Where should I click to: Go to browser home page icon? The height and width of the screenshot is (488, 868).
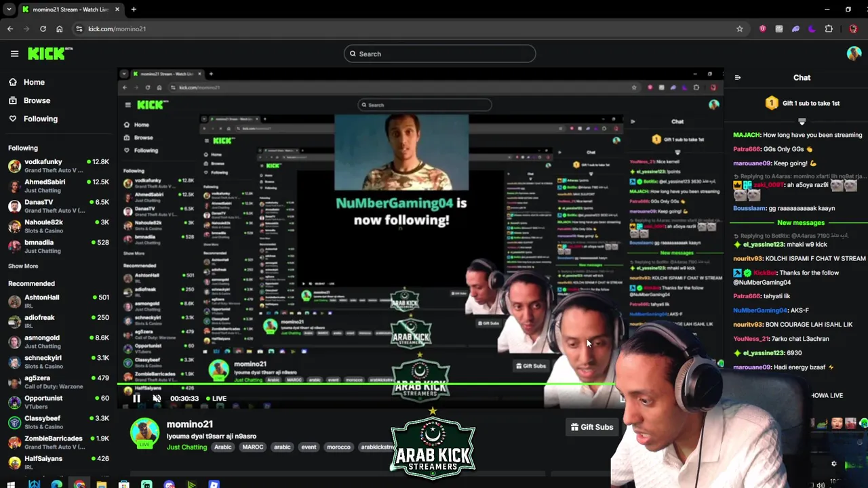(60, 28)
